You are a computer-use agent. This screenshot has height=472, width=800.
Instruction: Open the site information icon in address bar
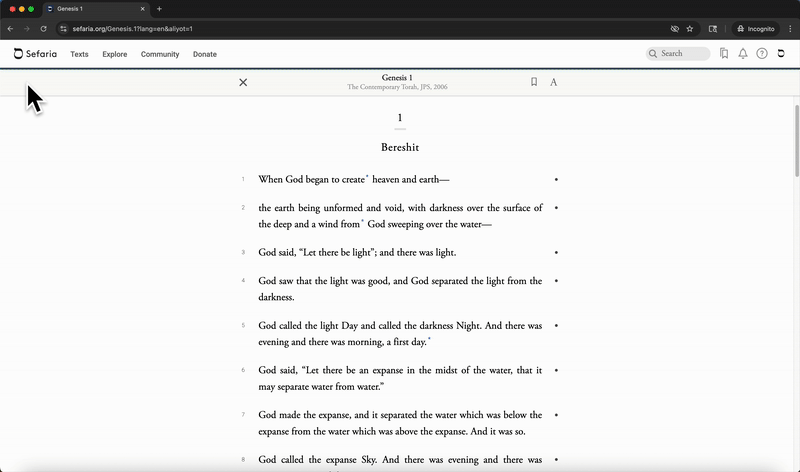click(x=63, y=29)
